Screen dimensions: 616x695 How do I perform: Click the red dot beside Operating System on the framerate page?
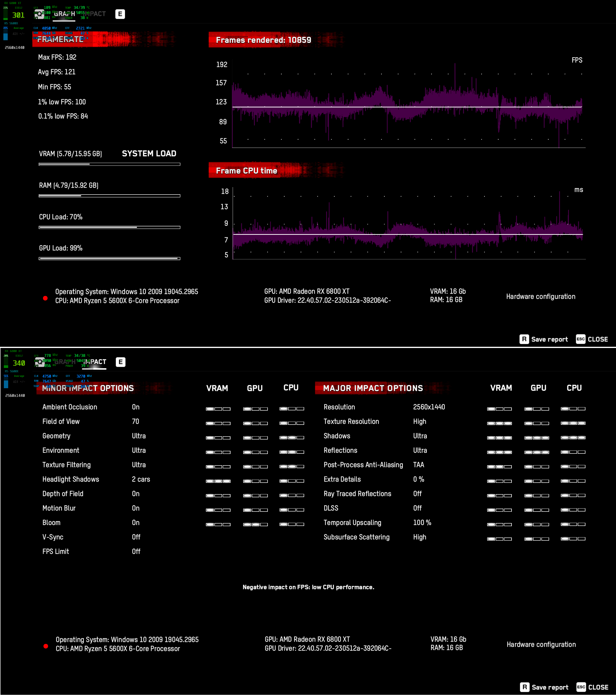[x=45, y=298]
